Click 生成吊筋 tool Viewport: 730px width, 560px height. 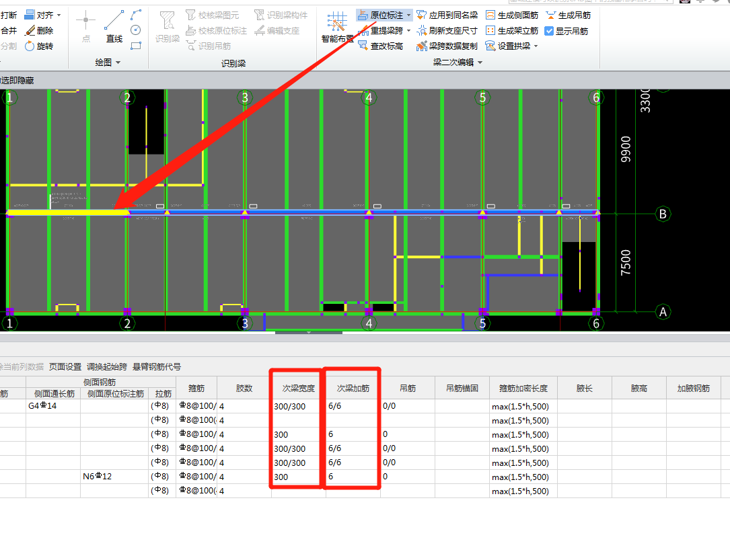click(x=569, y=15)
